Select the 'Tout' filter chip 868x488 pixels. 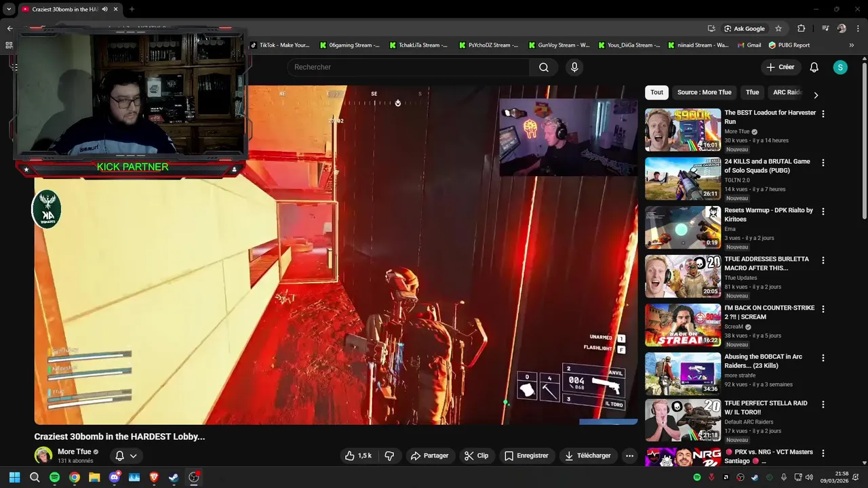657,92
